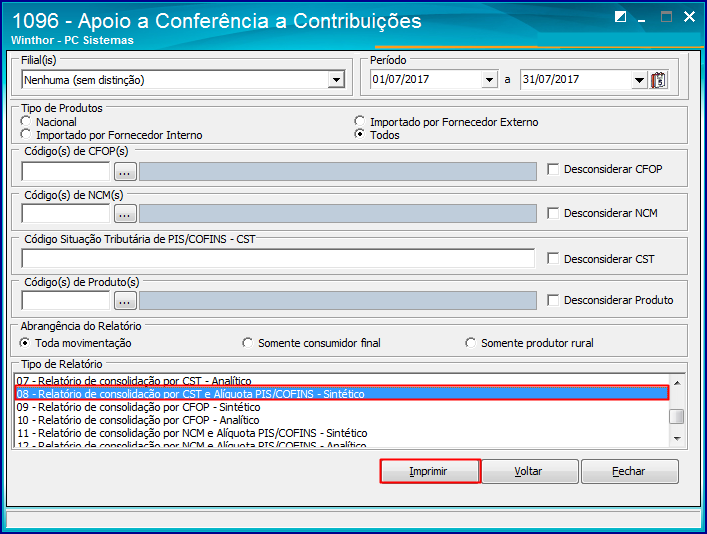
Task: Open the start date 01/07/2017 dropdown arrow
Action: click(x=489, y=80)
